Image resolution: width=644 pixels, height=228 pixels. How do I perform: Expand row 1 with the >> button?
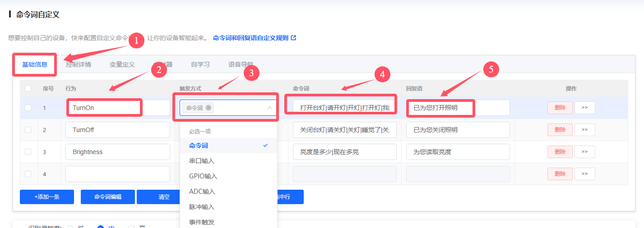click(x=585, y=108)
